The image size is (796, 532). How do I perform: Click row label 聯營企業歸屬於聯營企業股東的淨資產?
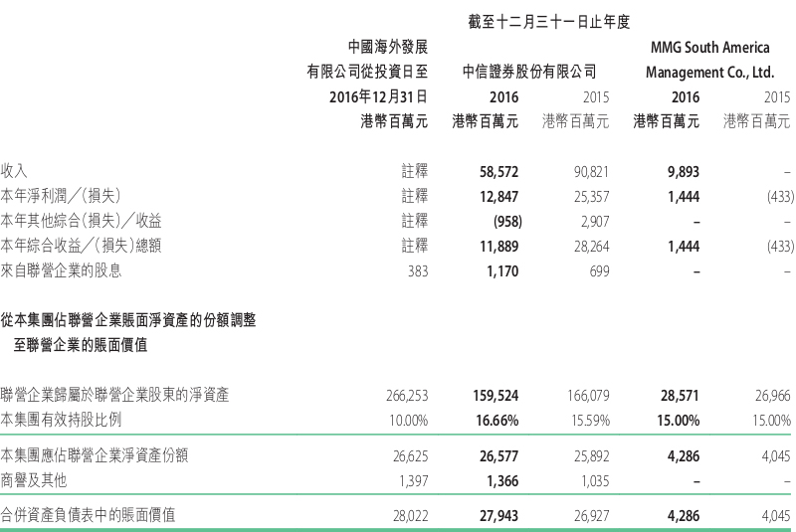click(x=114, y=395)
